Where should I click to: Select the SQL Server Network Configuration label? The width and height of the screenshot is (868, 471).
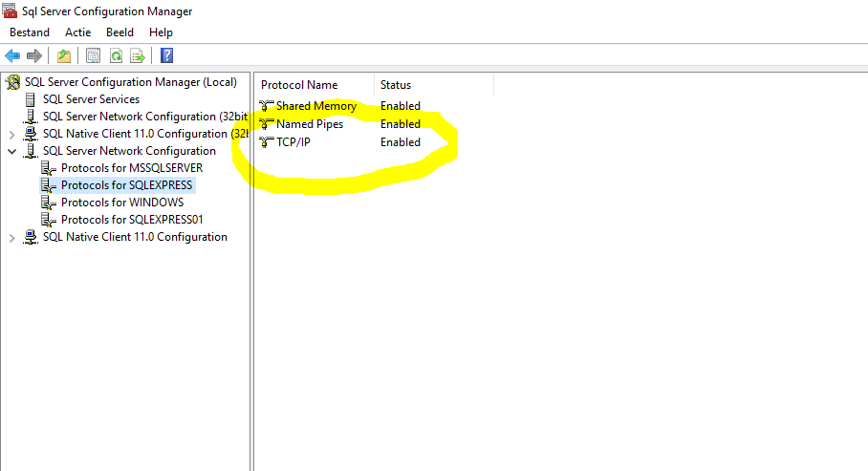coord(130,151)
